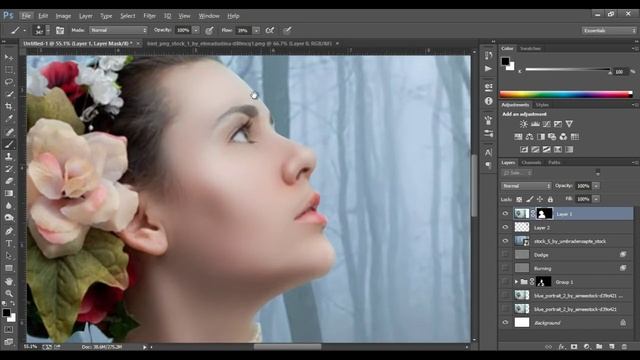This screenshot has width=640, height=360.
Task: Open layer Opacity dropdown arrow
Action: click(x=596, y=186)
